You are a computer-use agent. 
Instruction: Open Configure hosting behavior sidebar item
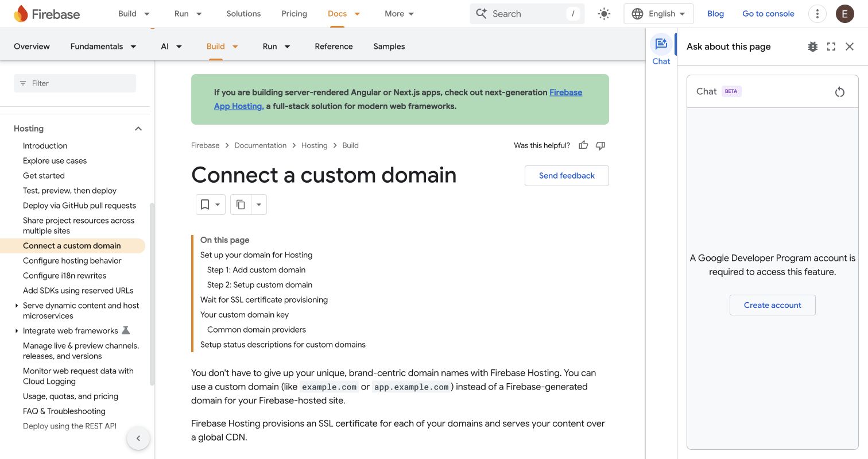click(x=72, y=261)
